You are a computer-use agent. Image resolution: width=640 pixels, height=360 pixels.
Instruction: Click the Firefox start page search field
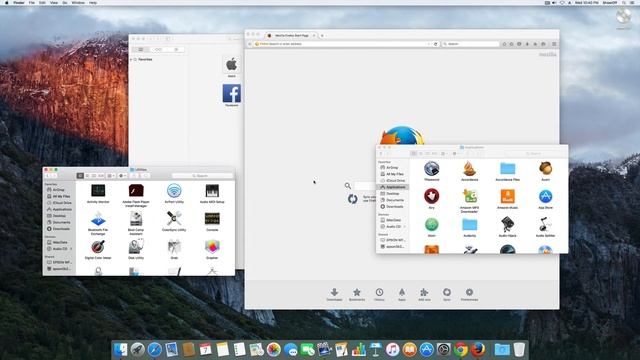[365, 186]
